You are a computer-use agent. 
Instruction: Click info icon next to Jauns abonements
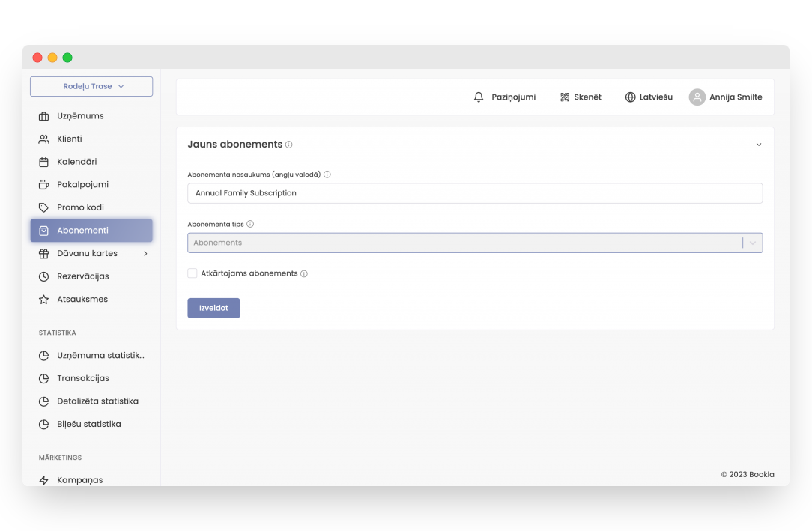289,145
